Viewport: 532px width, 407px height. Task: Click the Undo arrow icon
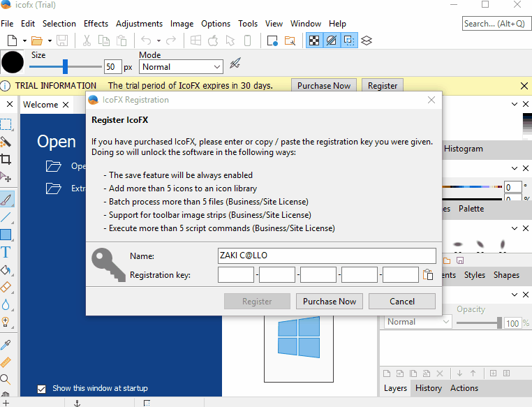point(146,40)
